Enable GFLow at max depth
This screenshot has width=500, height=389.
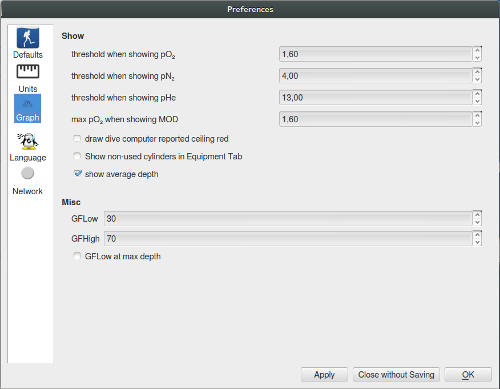pos(77,256)
